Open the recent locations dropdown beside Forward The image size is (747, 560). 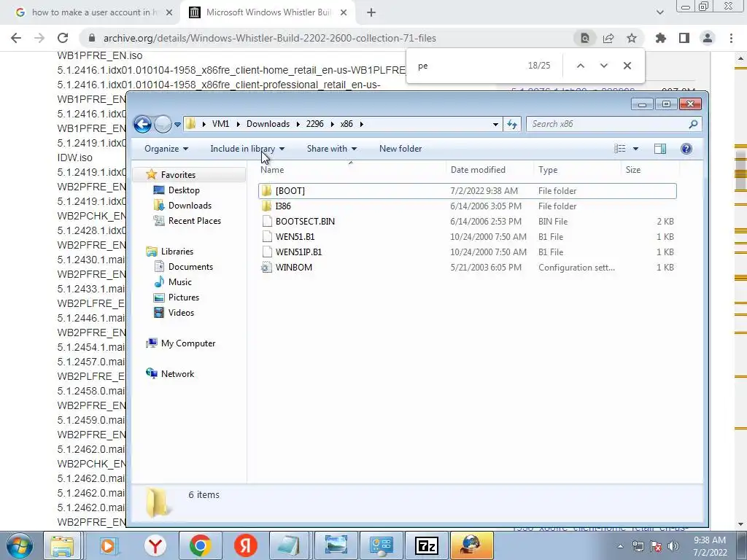[x=177, y=124]
